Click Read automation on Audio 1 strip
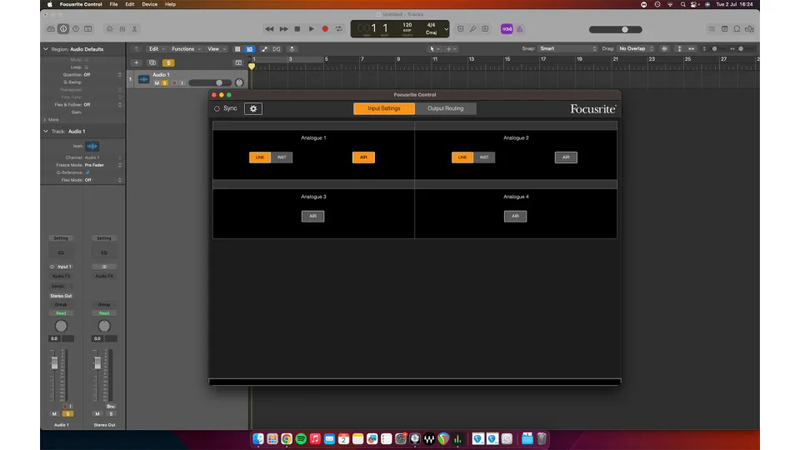 pyautogui.click(x=61, y=313)
